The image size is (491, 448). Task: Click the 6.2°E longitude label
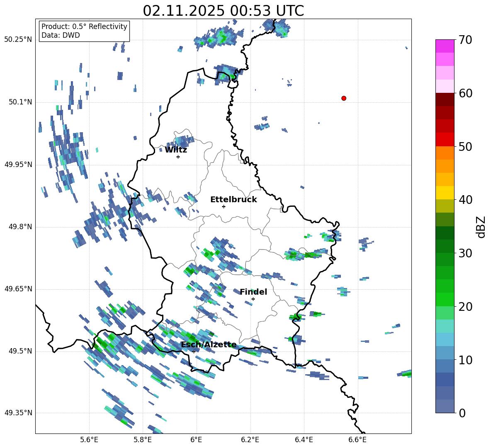click(x=250, y=440)
